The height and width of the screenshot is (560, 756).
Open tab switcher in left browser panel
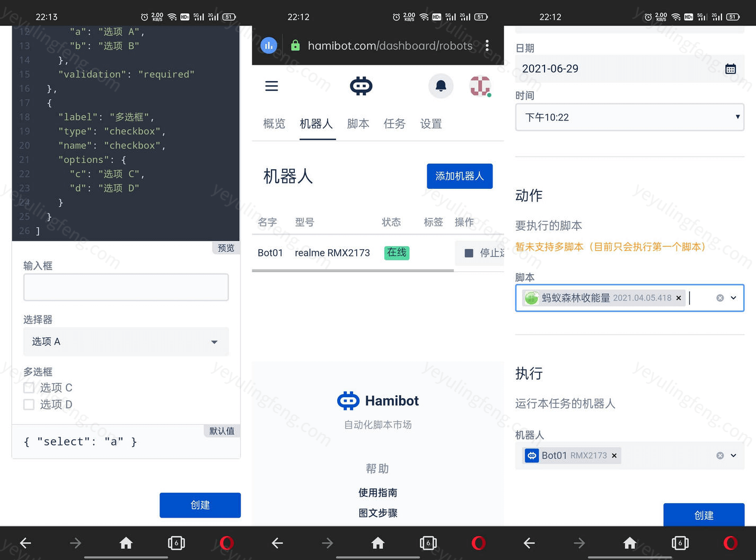[x=177, y=543]
